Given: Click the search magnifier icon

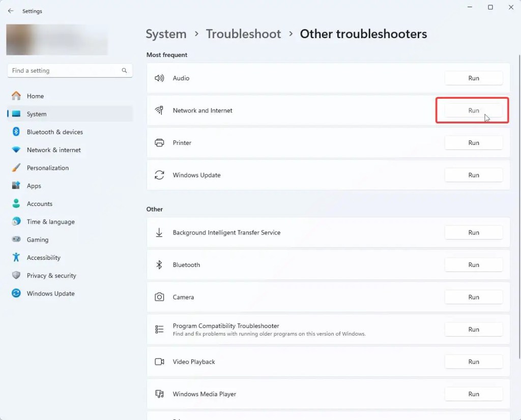Looking at the screenshot, I should (x=124, y=71).
